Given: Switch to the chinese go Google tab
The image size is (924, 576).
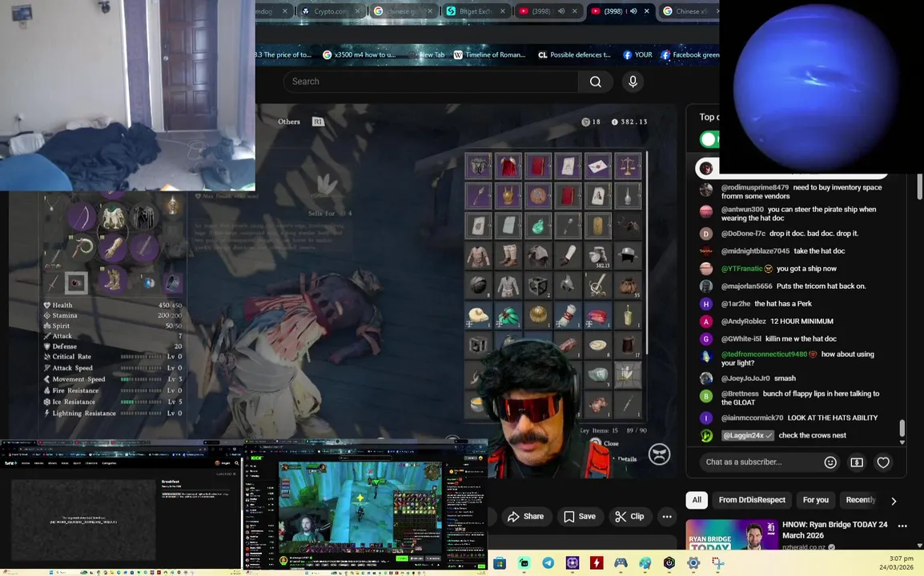Looking at the screenshot, I should pos(404,11).
